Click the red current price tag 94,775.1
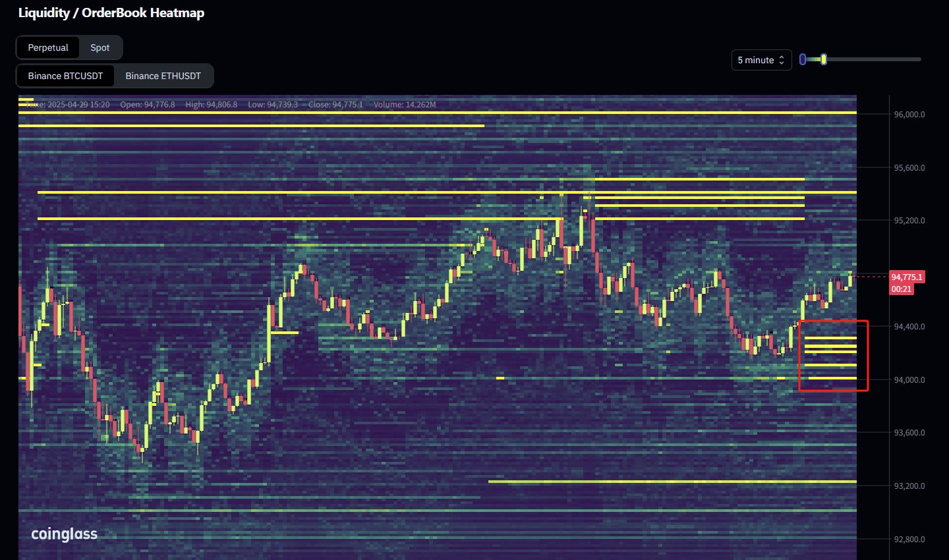 click(907, 277)
